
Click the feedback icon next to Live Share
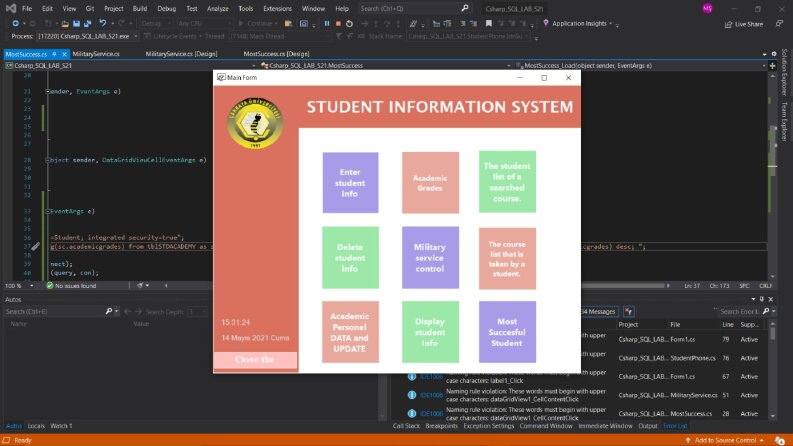coord(779,24)
